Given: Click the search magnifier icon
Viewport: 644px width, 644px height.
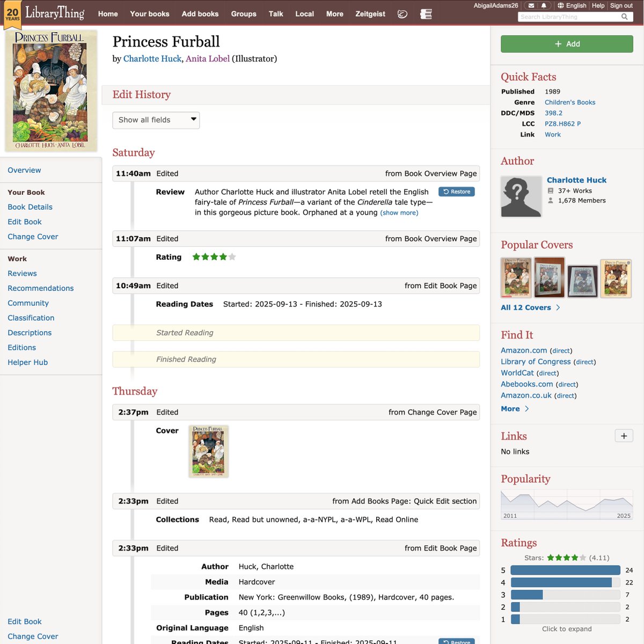Looking at the screenshot, I should click(x=624, y=17).
